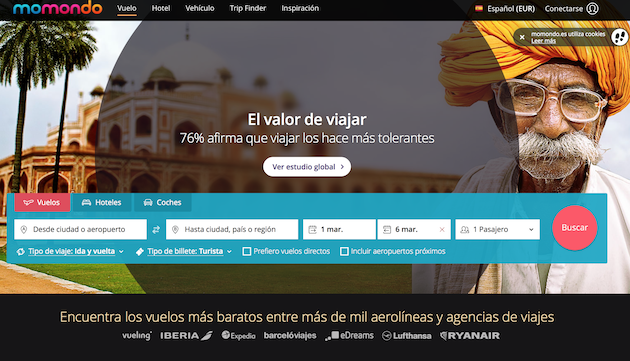
Task: Swap origin and destination arrows
Action: click(156, 230)
